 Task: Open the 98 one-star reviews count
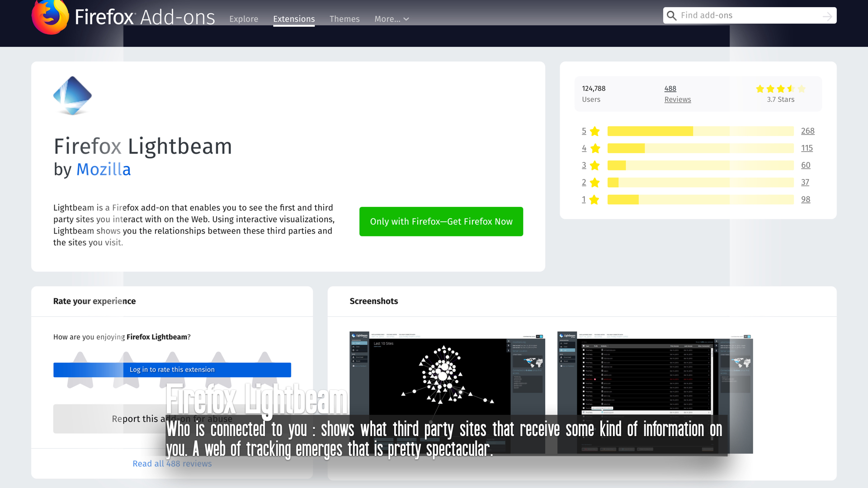[806, 200]
